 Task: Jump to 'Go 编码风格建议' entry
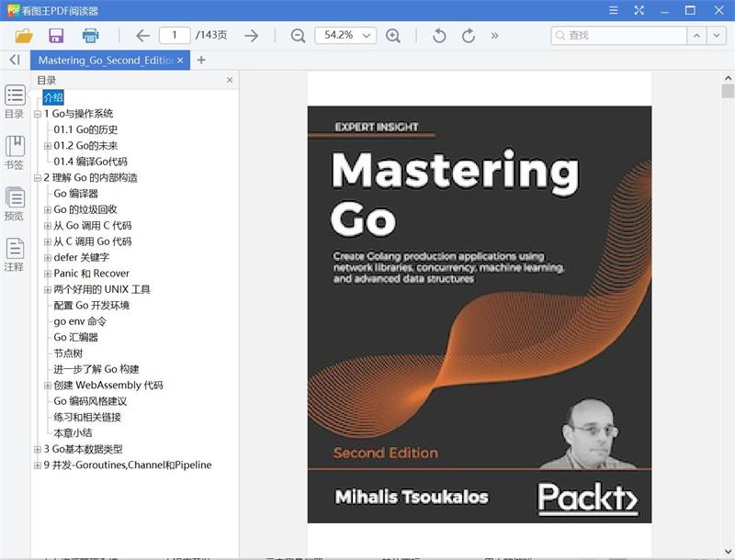click(x=90, y=401)
